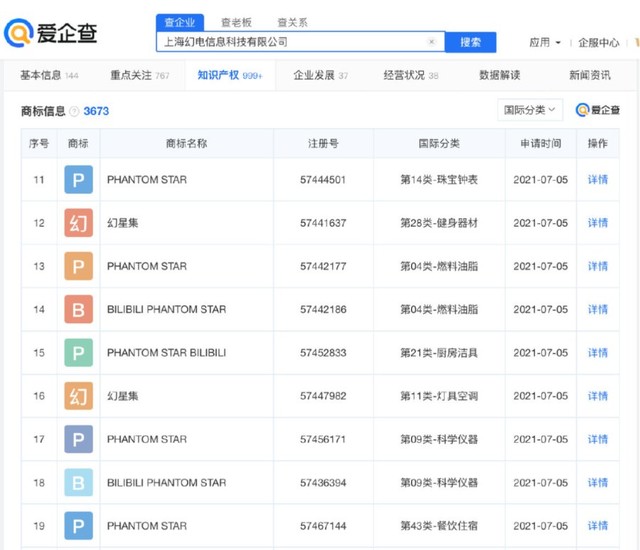Open the 企业发展 tab
The height and width of the screenshot is (550, 640).
[x=320, y=75]
